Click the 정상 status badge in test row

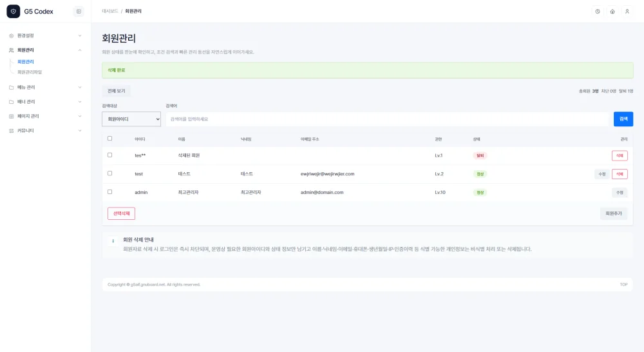point(480,174)
